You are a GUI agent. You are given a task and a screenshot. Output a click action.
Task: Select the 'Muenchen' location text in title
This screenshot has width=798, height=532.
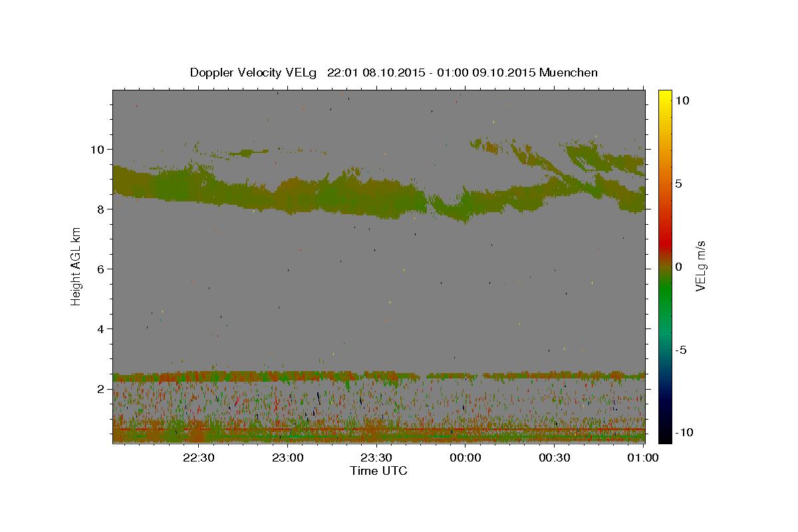(x=569, y=72)
